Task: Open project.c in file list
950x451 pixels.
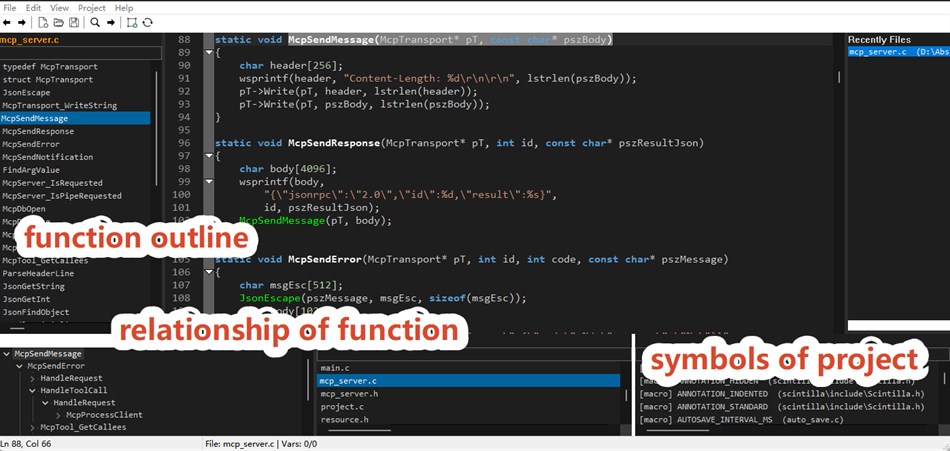Action: [x=342, y=407]
